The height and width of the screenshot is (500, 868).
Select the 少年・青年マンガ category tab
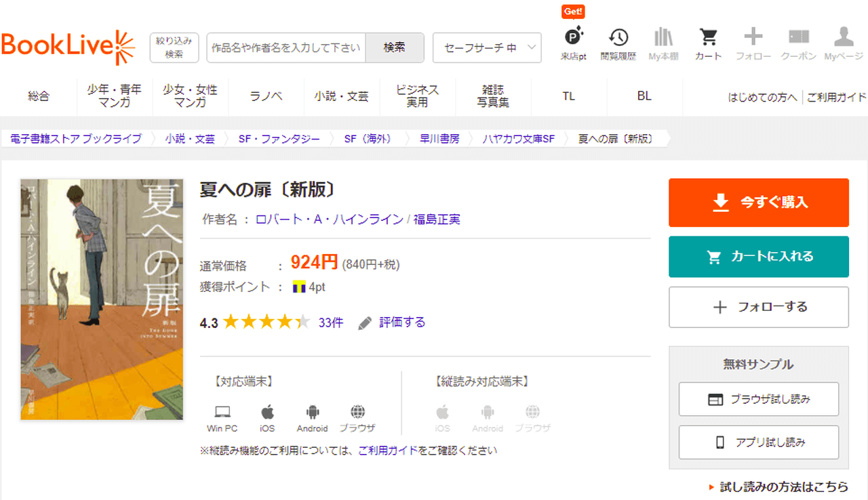(x=114, y=96)
